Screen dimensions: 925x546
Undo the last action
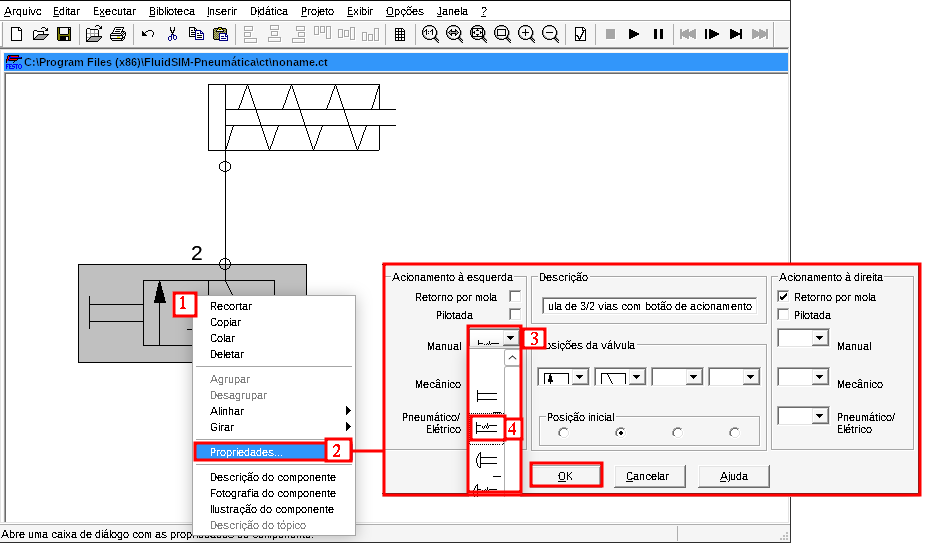pos(148,34)
